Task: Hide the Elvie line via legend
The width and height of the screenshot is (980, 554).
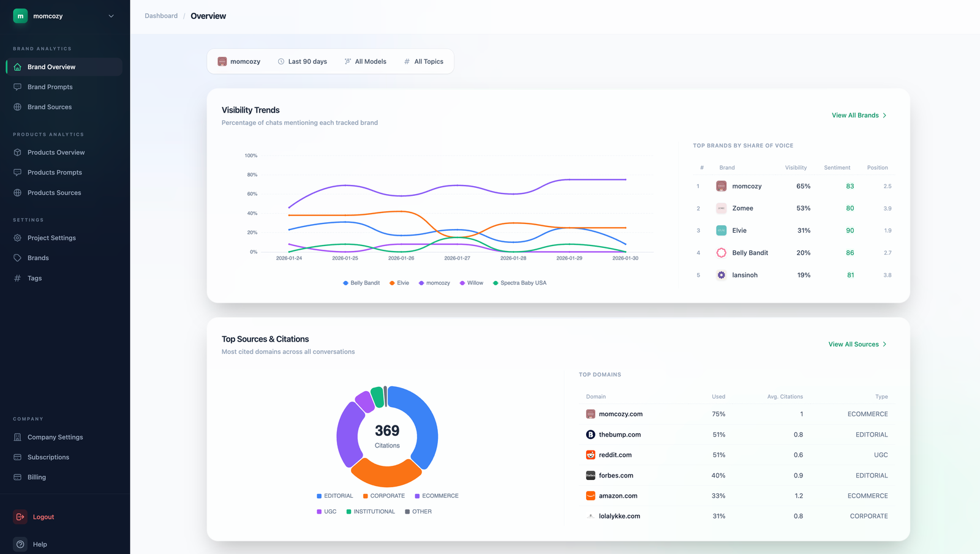Action: point(399,282)
